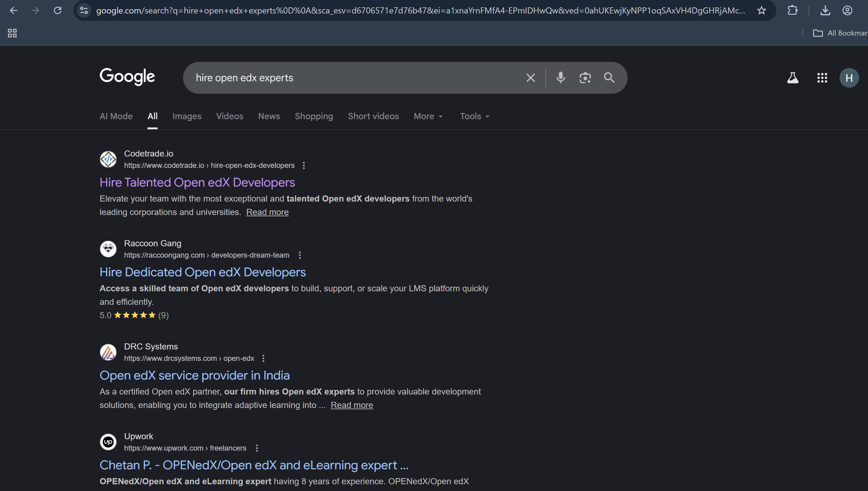Click the profile avatar showing H

click(849, 77)
